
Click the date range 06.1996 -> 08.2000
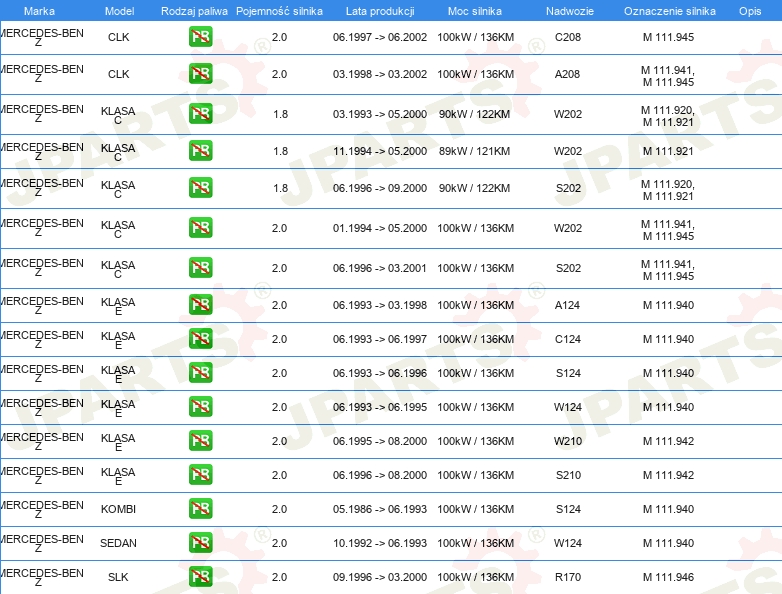click(380, 474)
